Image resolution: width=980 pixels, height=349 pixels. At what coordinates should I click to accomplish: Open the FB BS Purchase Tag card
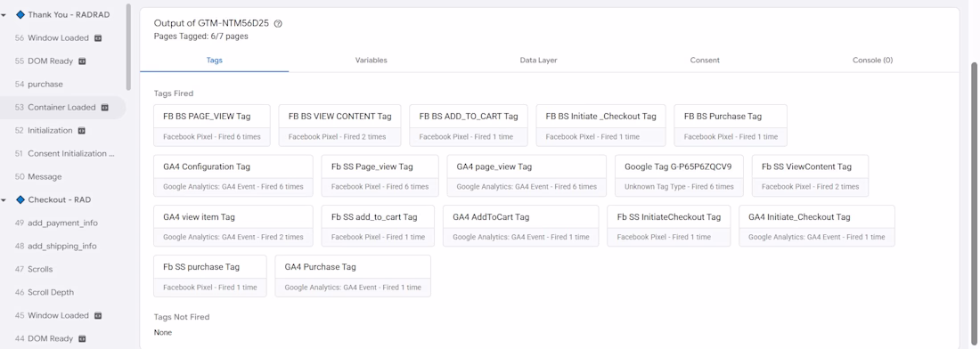pyautogui.click(x=731, y=126)
